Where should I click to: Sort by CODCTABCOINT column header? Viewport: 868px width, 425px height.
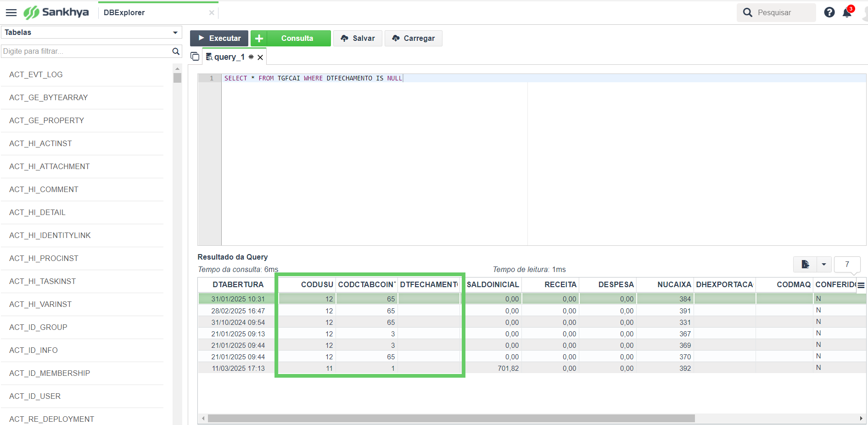coord(367,284)
